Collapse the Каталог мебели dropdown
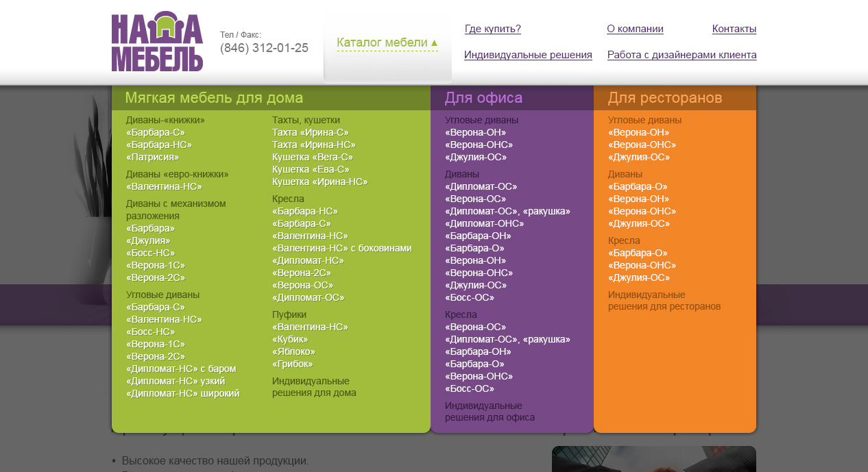 coord(387,43)
